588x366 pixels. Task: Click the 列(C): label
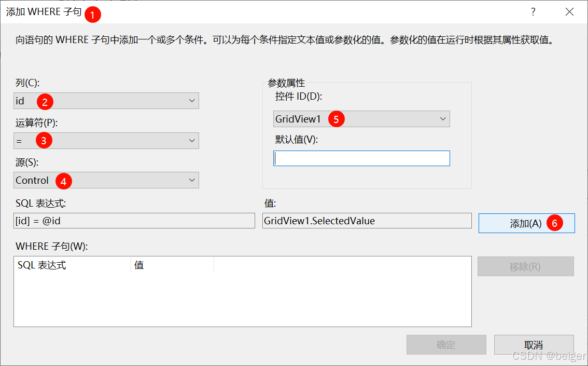(x=27, y=83)
